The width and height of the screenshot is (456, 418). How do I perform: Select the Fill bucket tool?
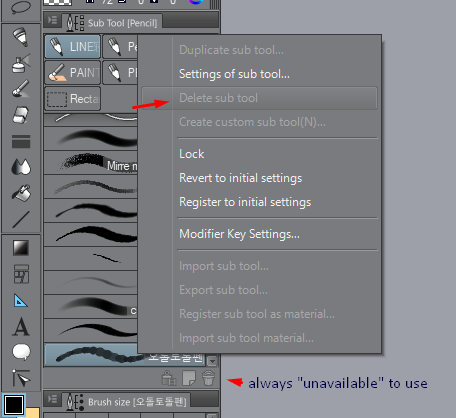21,193
